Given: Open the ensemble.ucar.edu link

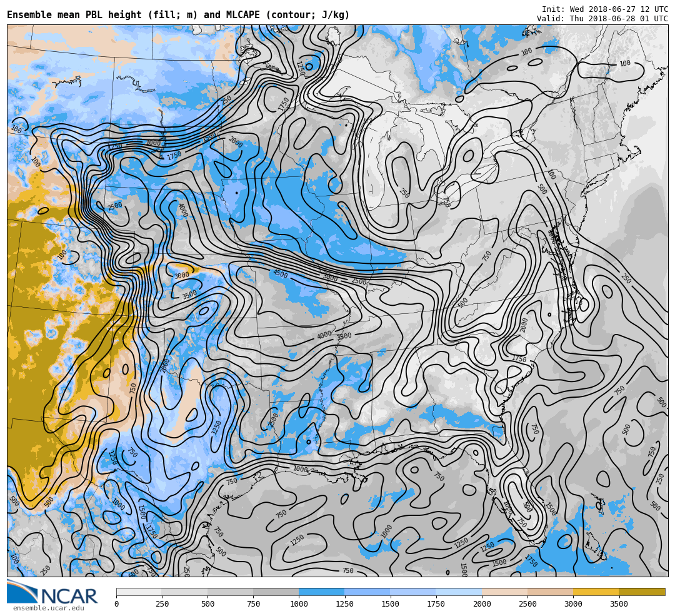Looking at the screenshot, I should [48, 608].
